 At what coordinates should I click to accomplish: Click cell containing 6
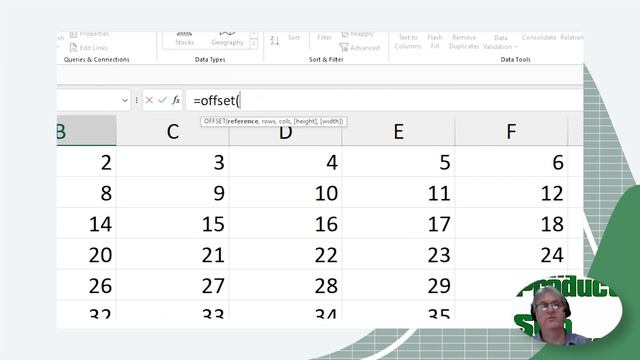click(511, 162)
